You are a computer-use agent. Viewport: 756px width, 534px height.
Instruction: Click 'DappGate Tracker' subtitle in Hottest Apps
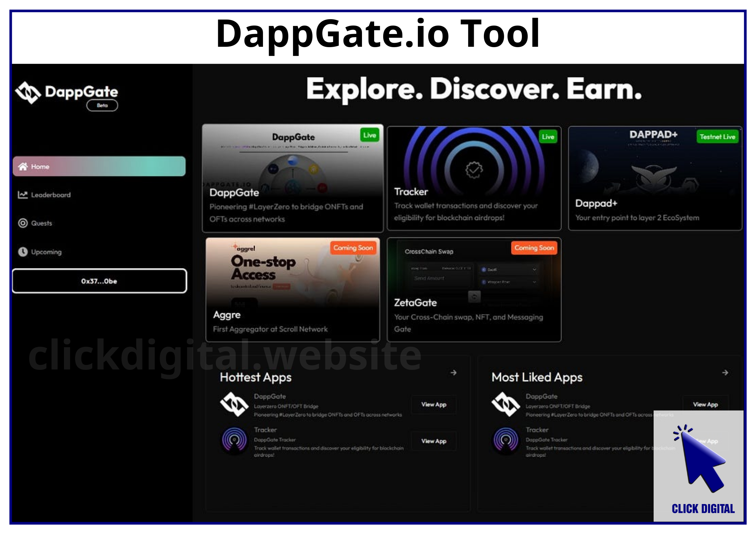point(275,440)
